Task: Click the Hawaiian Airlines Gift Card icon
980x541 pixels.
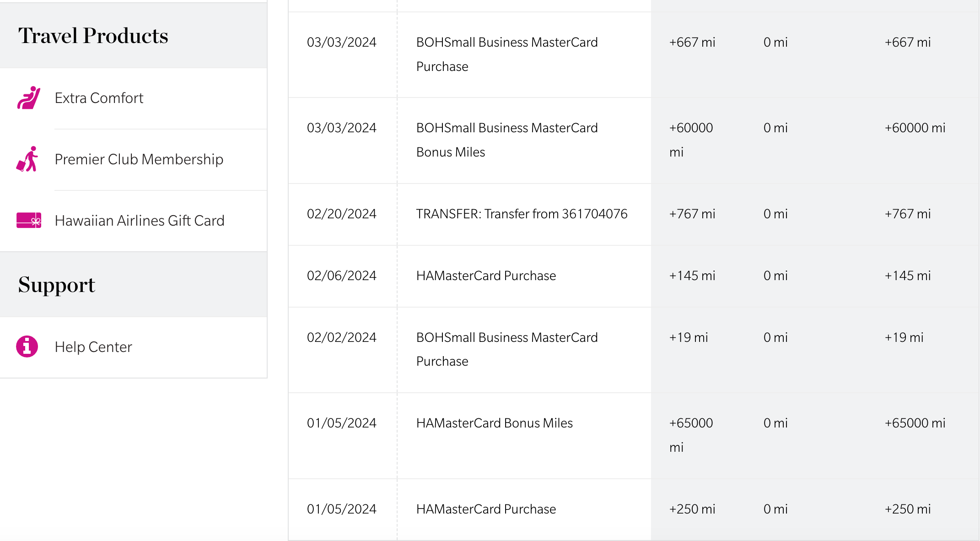Action: tap(29, 220)
